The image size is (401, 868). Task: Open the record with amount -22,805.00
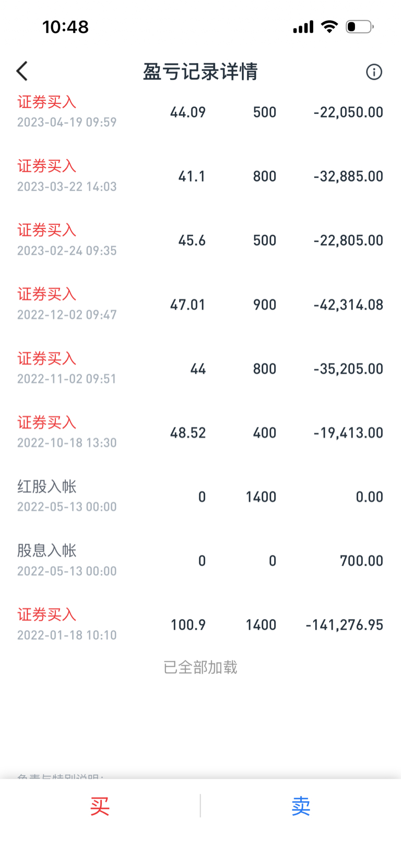(200, 240)
